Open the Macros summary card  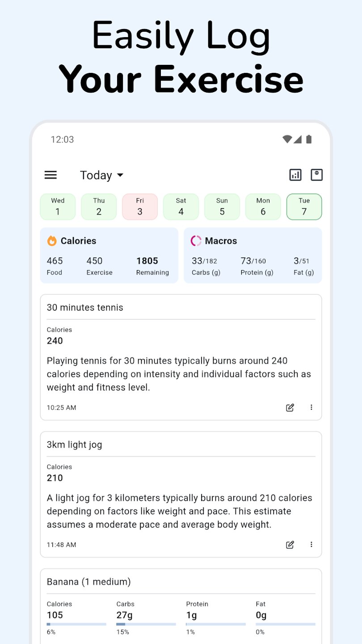(x=253, y=255)
